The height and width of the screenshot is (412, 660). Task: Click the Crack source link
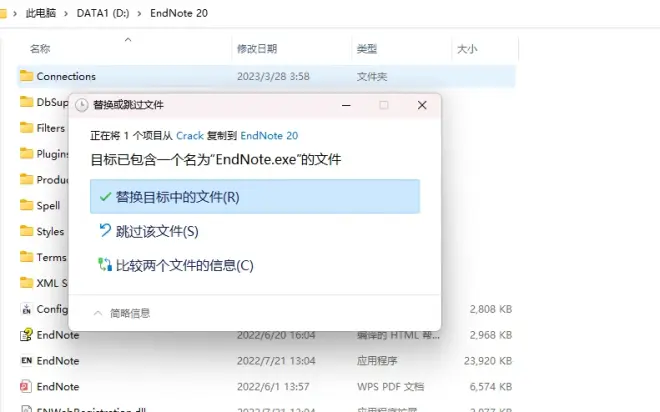pyautogui.click(x=190, y=136)
